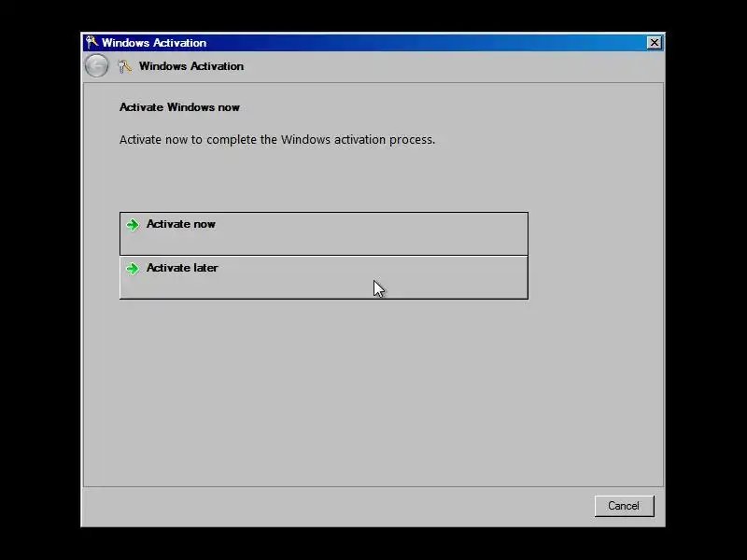The width and height of the screenshot is (747, 560).
Task: Go back with the round back arrow
Action: (97, 65)
